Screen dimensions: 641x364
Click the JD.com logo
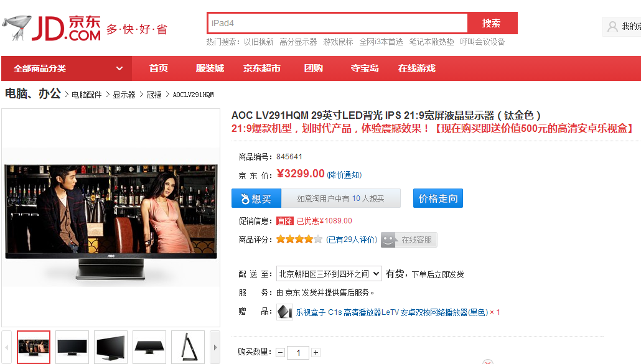pyautogui.click(x=52, y=28)
